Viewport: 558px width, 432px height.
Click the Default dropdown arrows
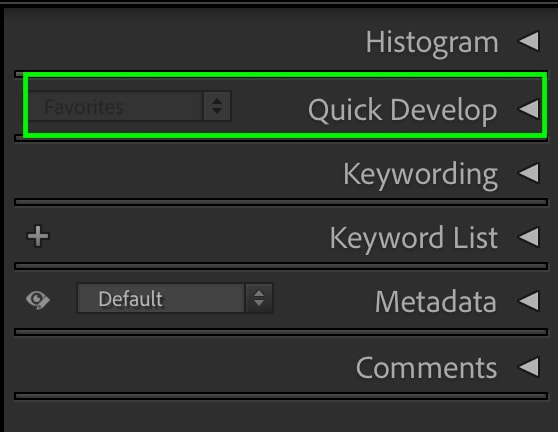[x=259, y=298]
